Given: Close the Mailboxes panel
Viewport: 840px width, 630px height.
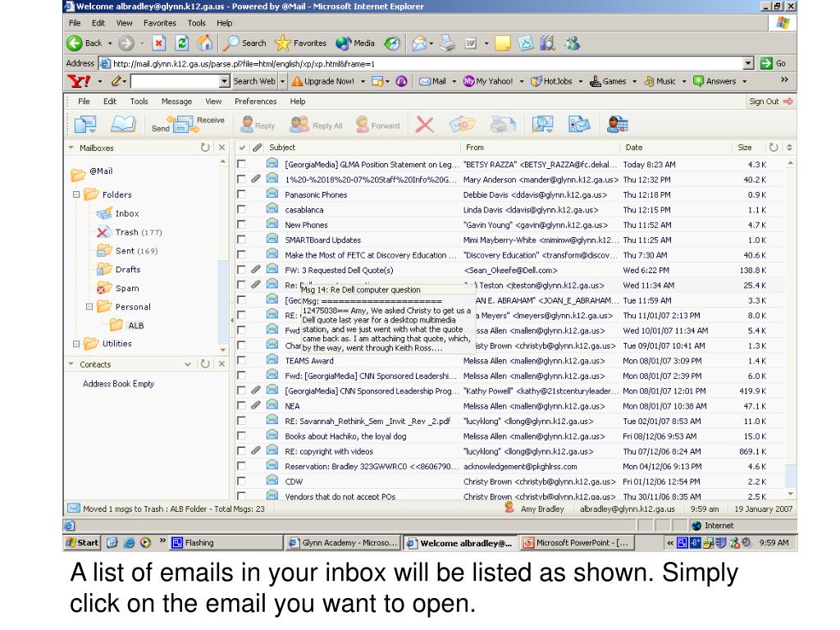Looking at the screenshot, I should coord(221,148).
